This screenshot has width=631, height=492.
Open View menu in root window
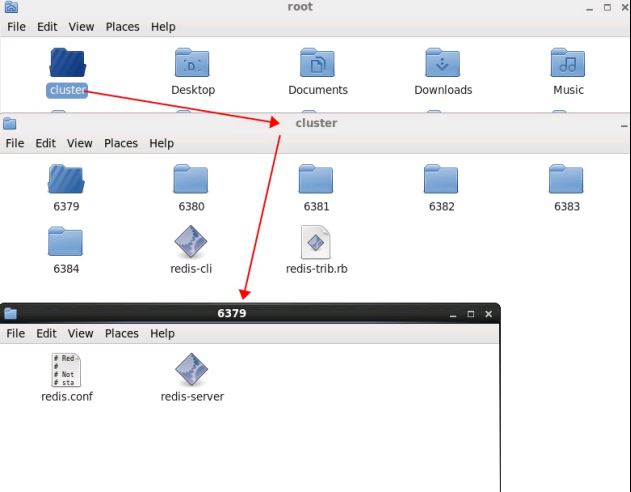pyautogui.click(x=81, y=27)
